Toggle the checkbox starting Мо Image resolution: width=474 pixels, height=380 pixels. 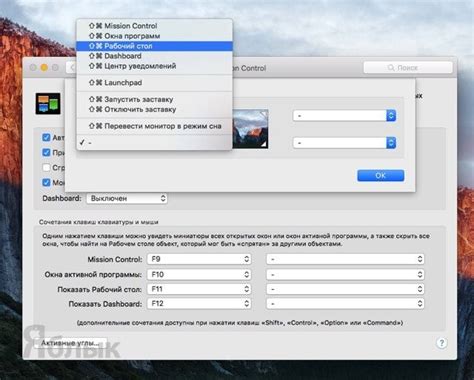46,182
